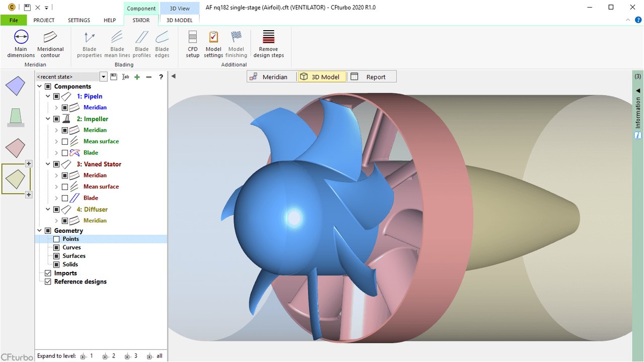Add a new state with the green plus

[x=137, y=77]
